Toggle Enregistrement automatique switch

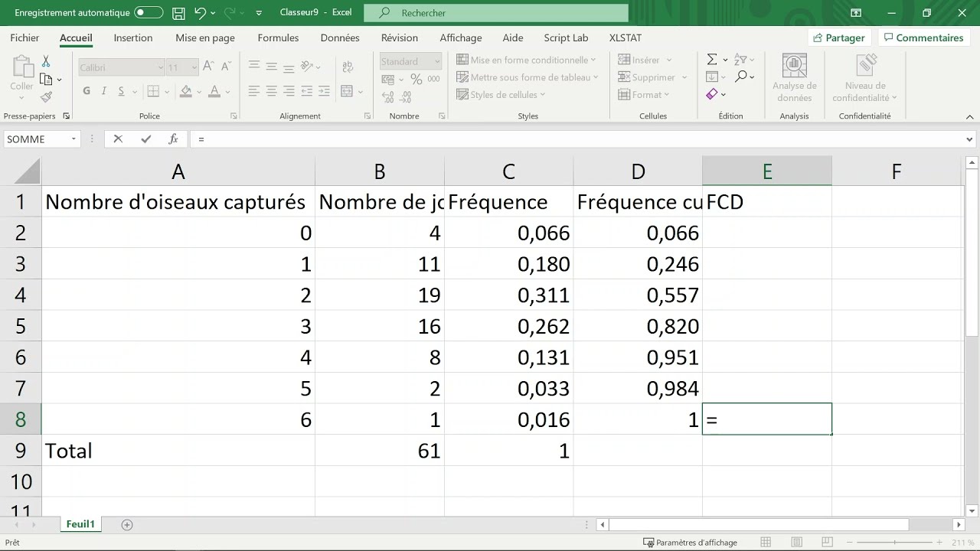(x=149, y=13)
